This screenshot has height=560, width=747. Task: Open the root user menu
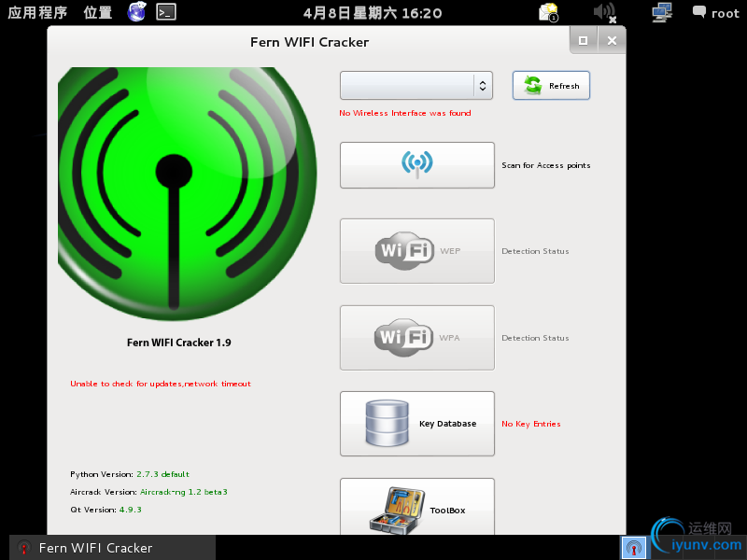pyautogui.click(x=715, y=13)
